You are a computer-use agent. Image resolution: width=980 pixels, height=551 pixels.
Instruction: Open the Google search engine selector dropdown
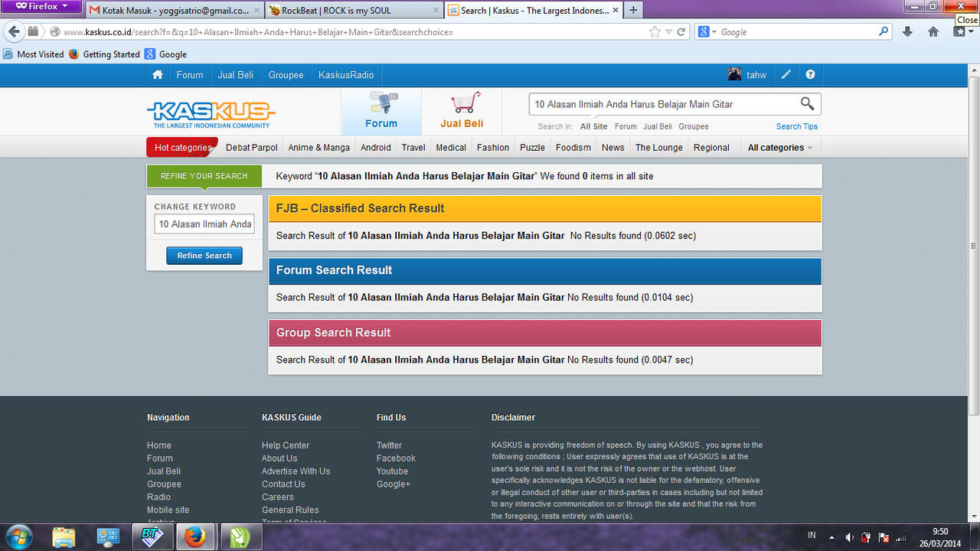705,32
